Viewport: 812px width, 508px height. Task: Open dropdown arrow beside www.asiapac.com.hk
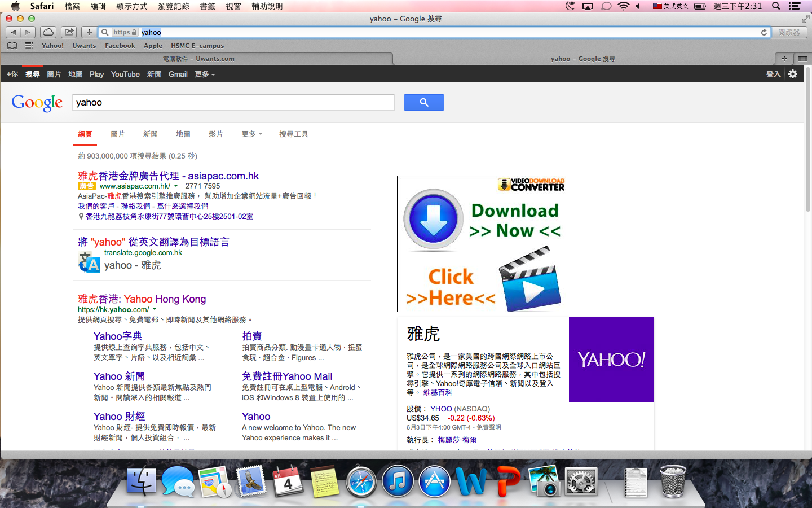pyautogui.click(x=176, y=186)
